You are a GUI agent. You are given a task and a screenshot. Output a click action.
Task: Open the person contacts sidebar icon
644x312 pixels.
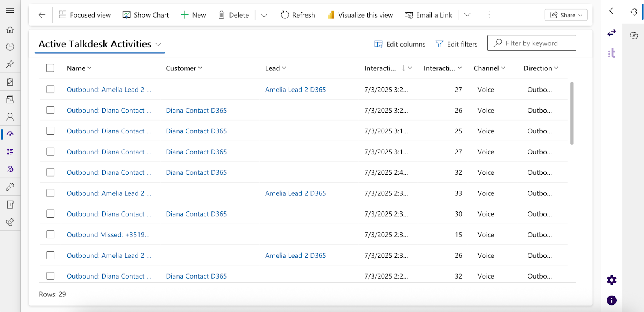tap(10, 117)
